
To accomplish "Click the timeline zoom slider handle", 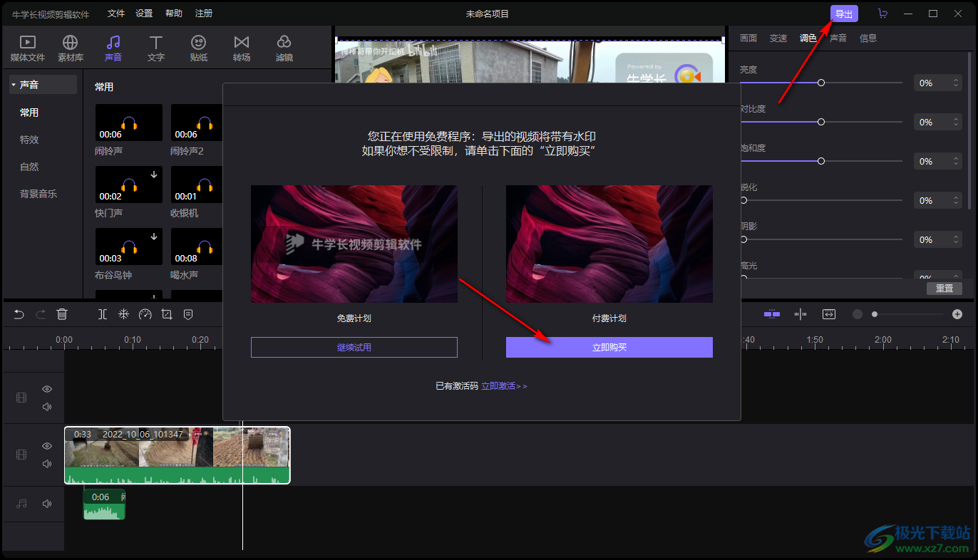I will point(875,314).
